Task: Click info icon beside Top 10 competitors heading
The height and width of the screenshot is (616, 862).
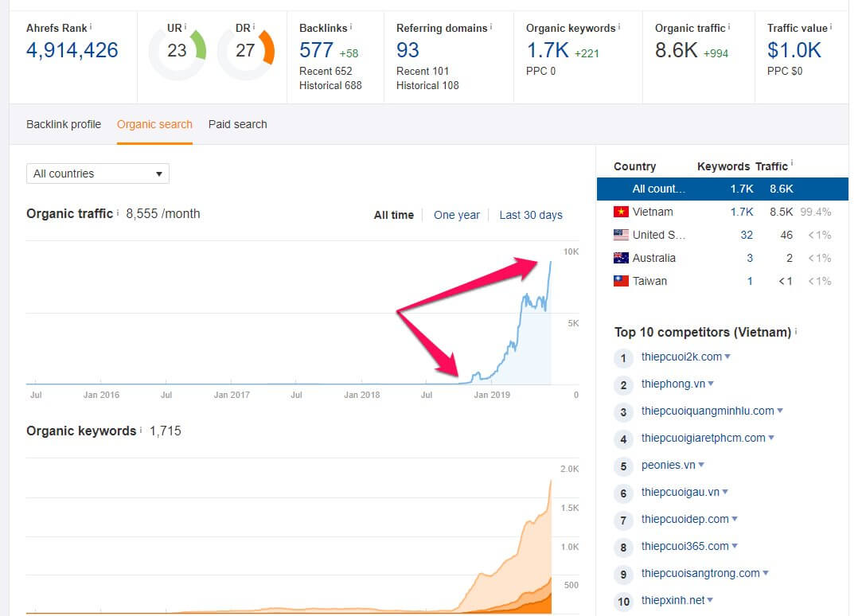Action: tap(795, 331)
